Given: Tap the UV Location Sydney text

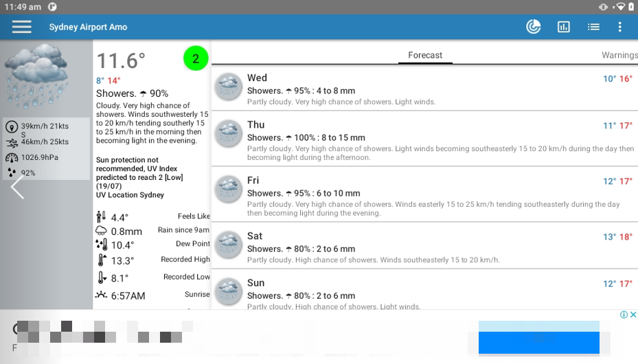Looking at the screenshot, I should 130,195.
